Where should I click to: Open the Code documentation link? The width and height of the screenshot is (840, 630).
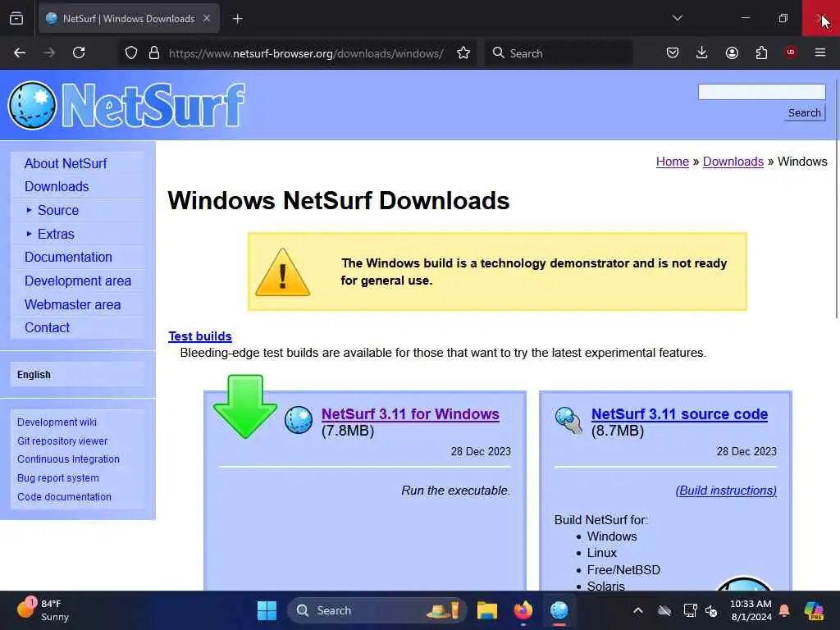[64, 496]
